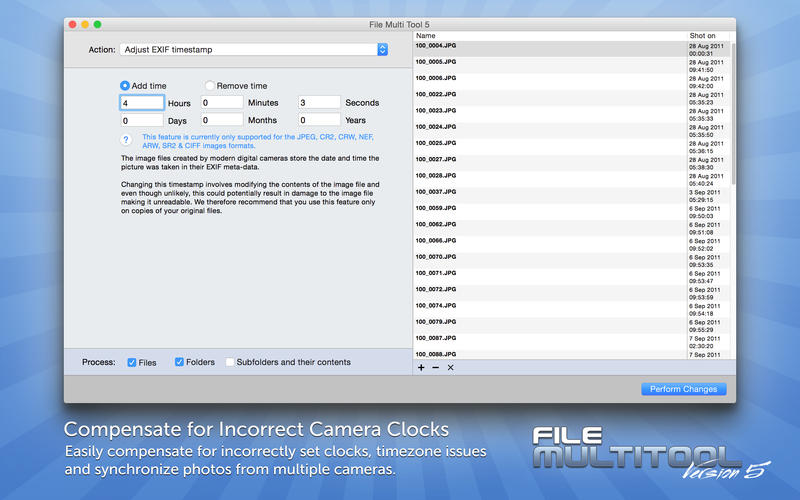The height and width of the screenshot is (500, 800).
Task: Click the Seconds input field
Action: [x=319, y=103]
